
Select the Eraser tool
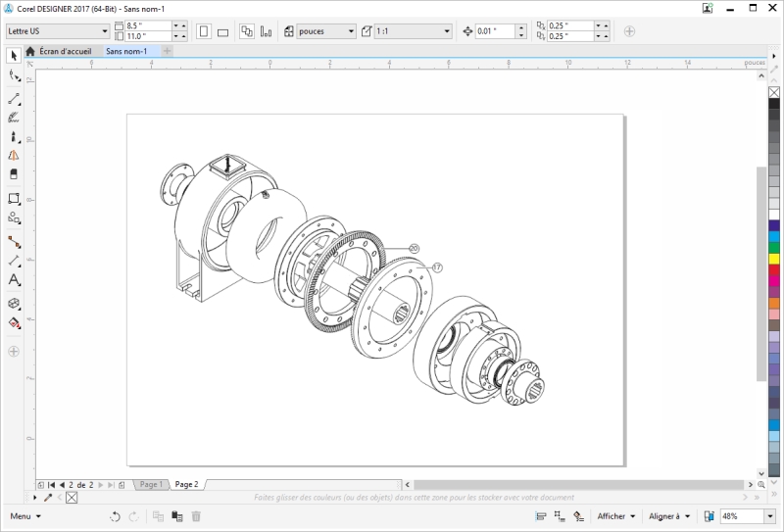pyautogui.click(x=14, y=174)
